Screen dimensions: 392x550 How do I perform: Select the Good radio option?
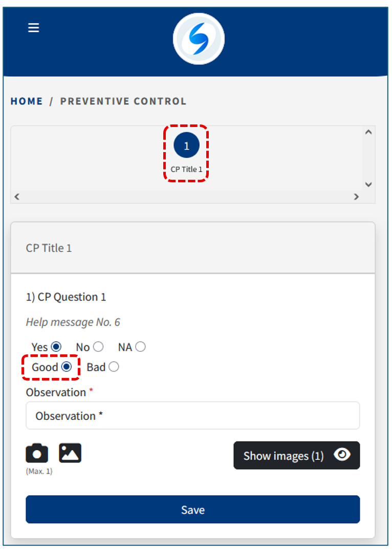[x=67, y=367]
